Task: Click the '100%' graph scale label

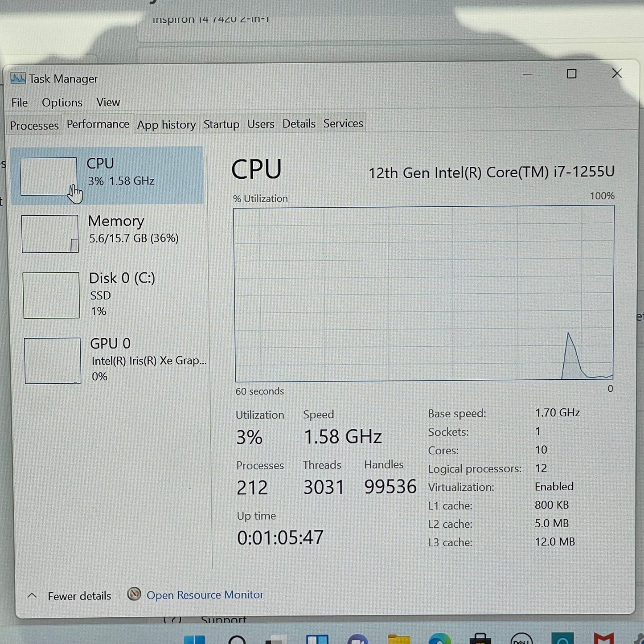Action: pyautogui.click(x=602, y=196)
